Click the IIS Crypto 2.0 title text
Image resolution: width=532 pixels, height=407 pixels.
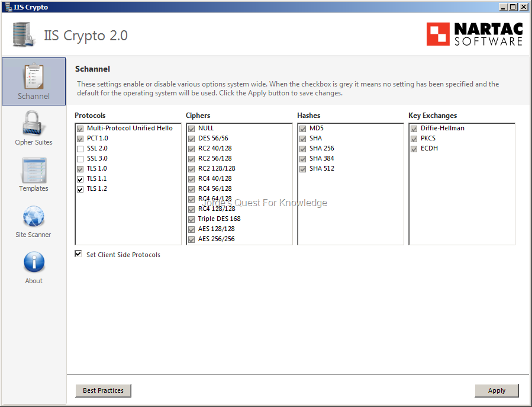point(86,36)
